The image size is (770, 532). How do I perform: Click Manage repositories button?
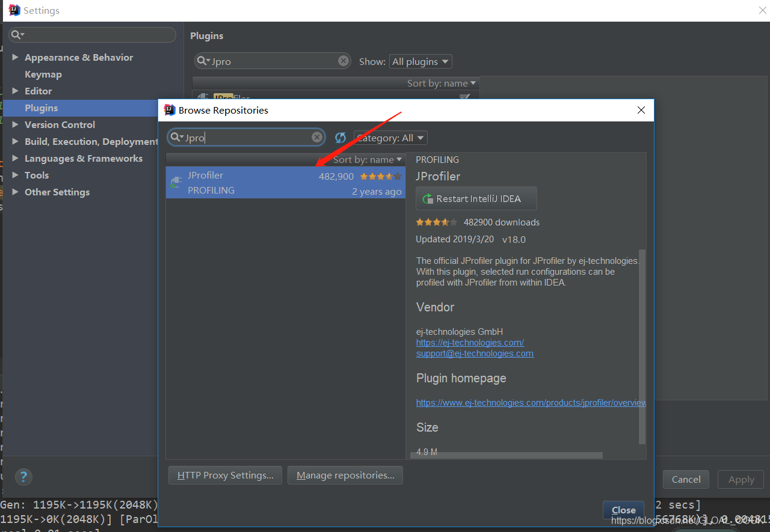click(345, 475)
